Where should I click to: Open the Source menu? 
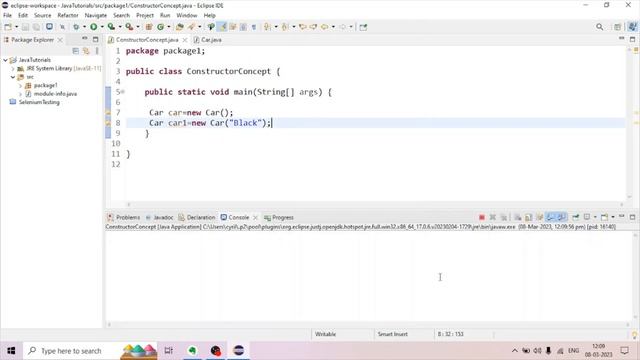42,16
